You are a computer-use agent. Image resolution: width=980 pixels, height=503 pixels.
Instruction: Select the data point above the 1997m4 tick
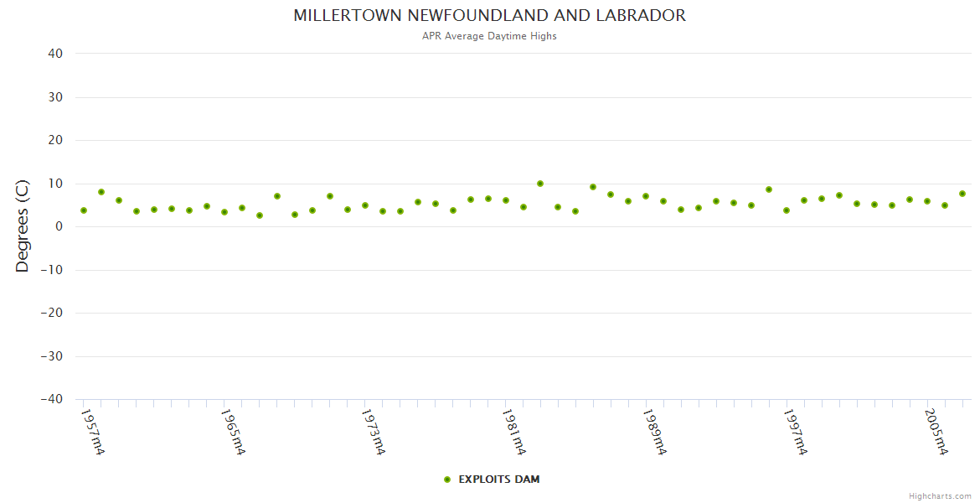tap(787, 210)
